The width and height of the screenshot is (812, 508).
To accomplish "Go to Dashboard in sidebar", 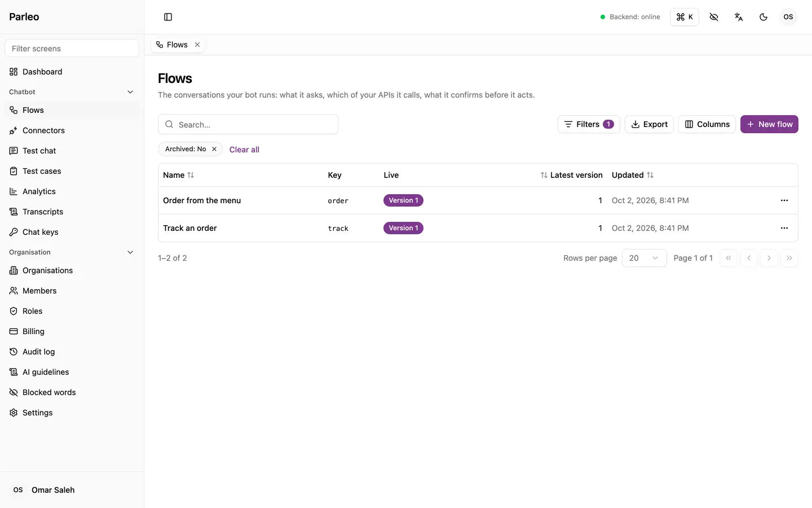I will (72, 72).
